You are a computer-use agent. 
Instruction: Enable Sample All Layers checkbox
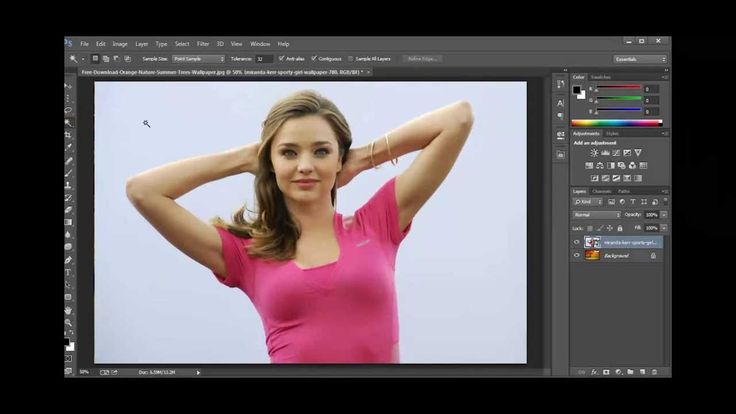pos(350,59)
